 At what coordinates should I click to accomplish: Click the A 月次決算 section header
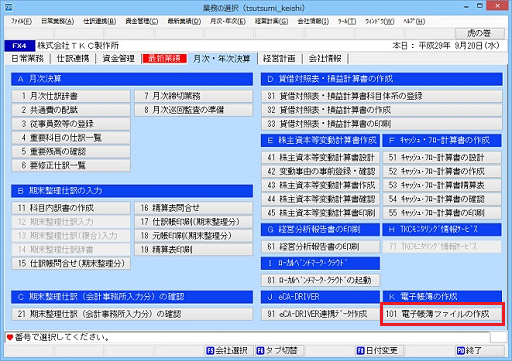point(132,79)
